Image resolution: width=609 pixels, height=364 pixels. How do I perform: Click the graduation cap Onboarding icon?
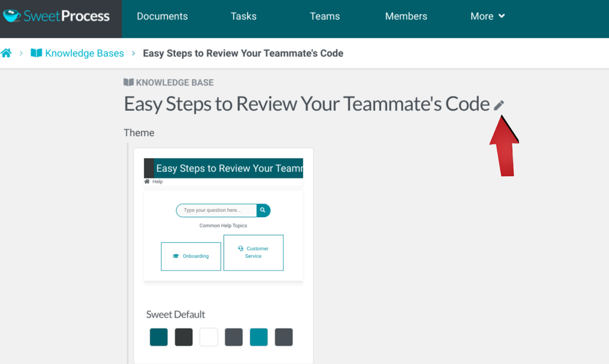click(176, 256)
